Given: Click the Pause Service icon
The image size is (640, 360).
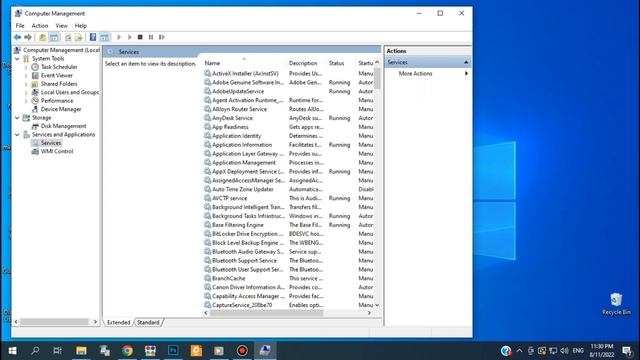Looking at the screenshot, I should coord(151,37).
